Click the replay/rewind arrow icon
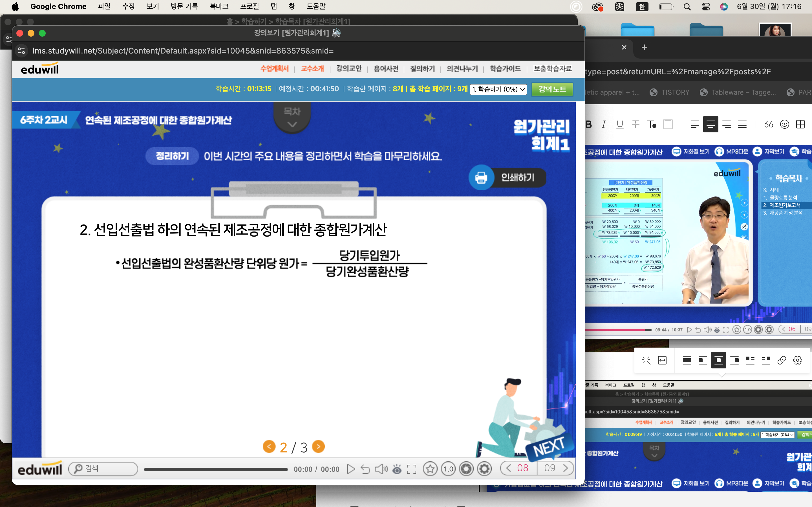 [x=365, y=469]
